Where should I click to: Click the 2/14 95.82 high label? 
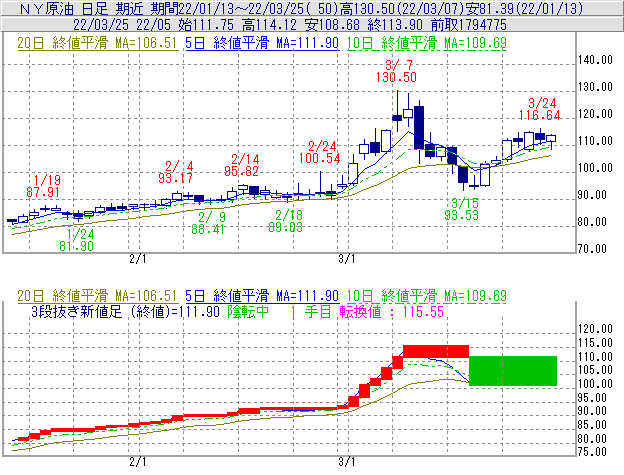(242, 165)
